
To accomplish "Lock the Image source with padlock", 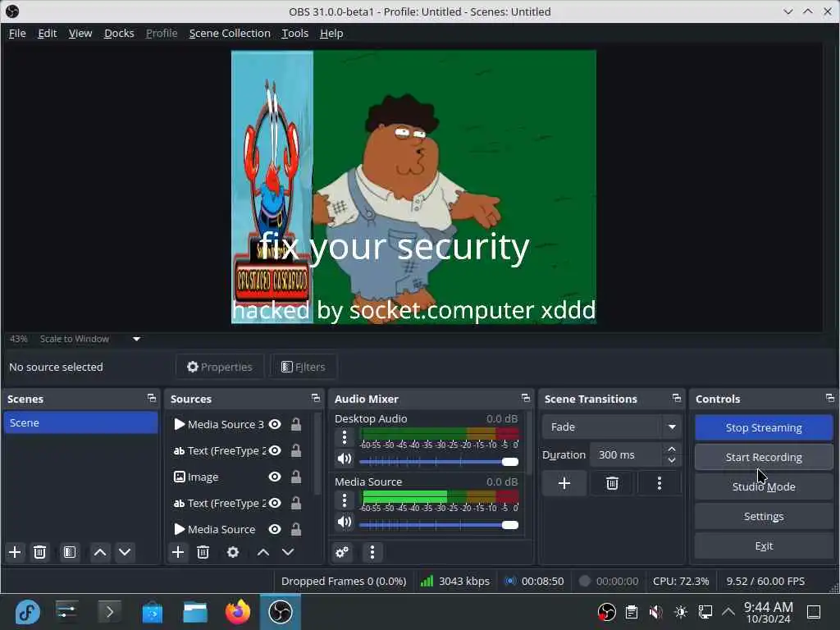I will coord(295,477).
